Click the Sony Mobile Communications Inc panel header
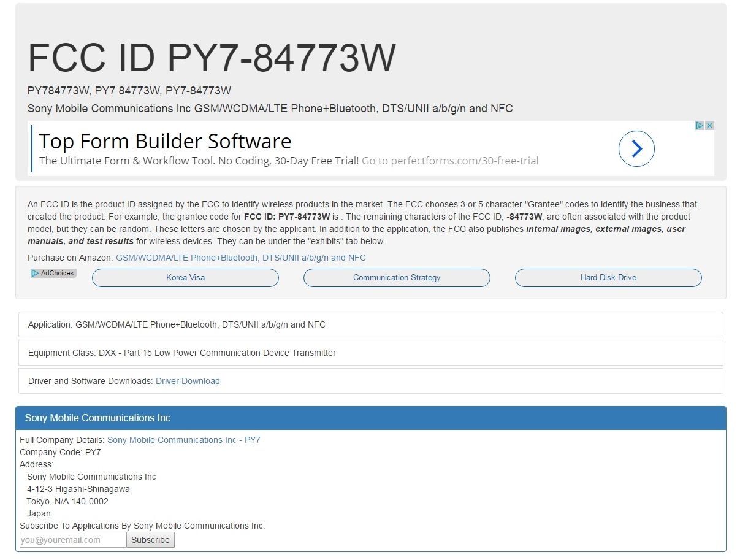The image size is (740, 560). [371, 418]
